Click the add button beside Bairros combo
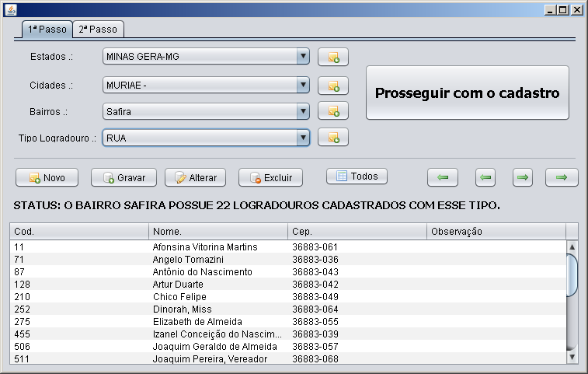The width and height of the screenshot is (588, 374). point(333,110)
